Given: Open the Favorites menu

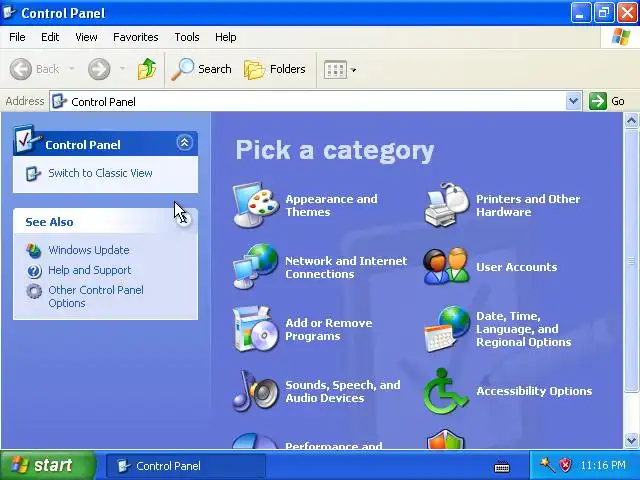Looking at the screenshot, I should tap(136, 37).
